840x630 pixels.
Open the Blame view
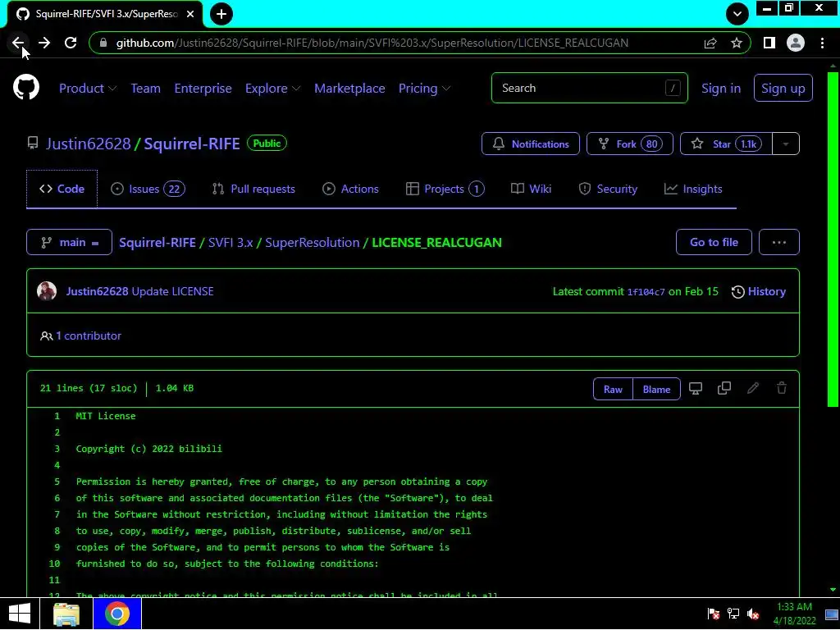[656, 390]
